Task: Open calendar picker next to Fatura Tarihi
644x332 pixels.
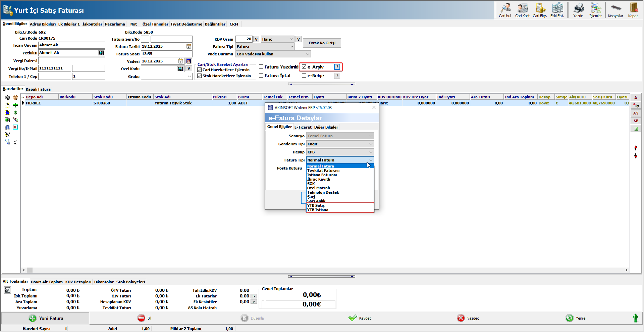Action: tap(189, 46)
